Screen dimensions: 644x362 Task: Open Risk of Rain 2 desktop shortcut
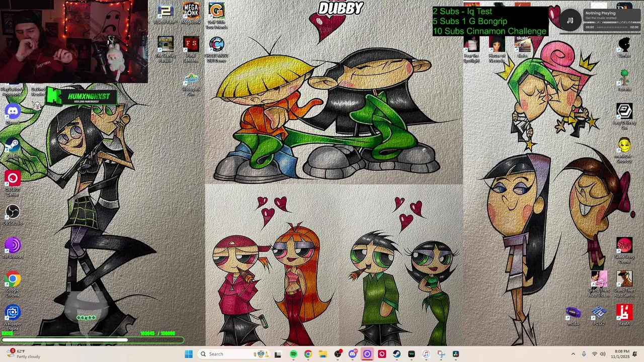pos(166,14)
